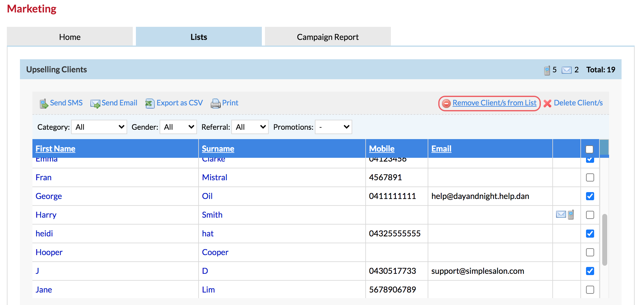Uncheck the box for George Oil
This screenshot has height=305, width=644.
tap(590, 196)
